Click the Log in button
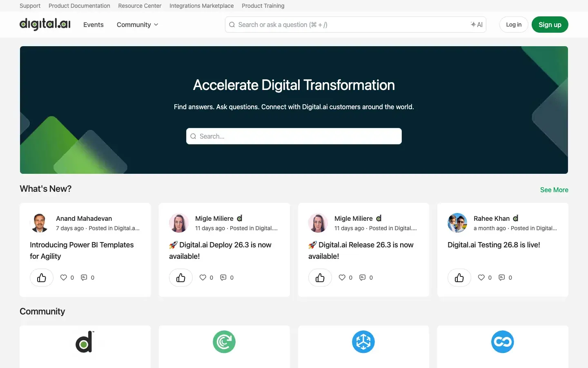 pyautogui.click(x=514, y=25)
